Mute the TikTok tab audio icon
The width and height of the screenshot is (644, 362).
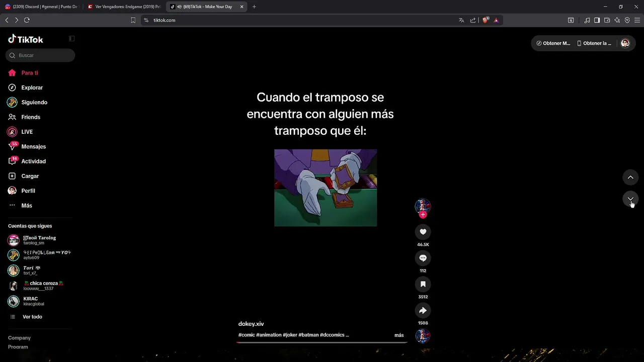tap(179, 7)
